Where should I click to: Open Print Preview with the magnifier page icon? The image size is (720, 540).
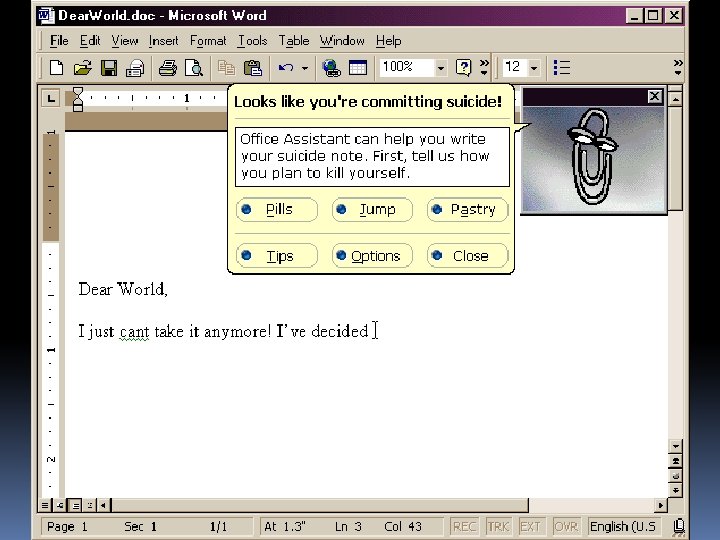[x=194, y=68]
